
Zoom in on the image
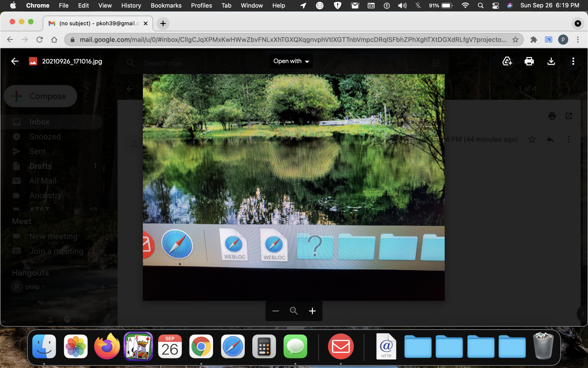point(312,311)
